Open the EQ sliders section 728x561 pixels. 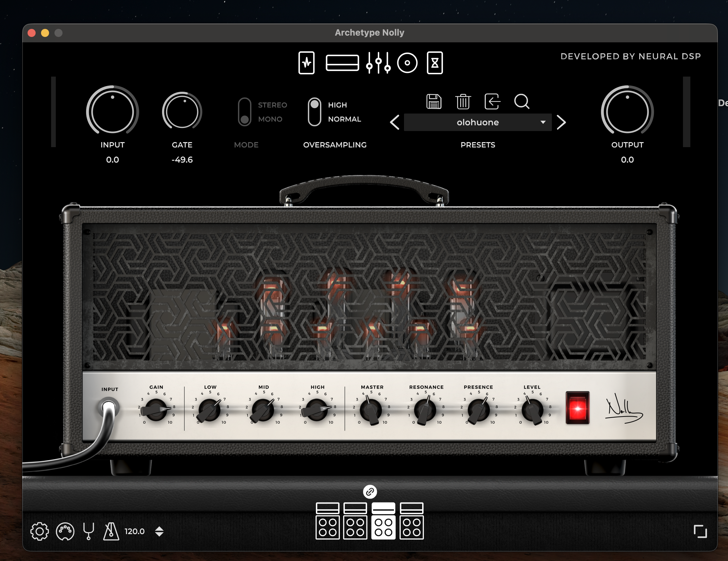tap(378, 63)
